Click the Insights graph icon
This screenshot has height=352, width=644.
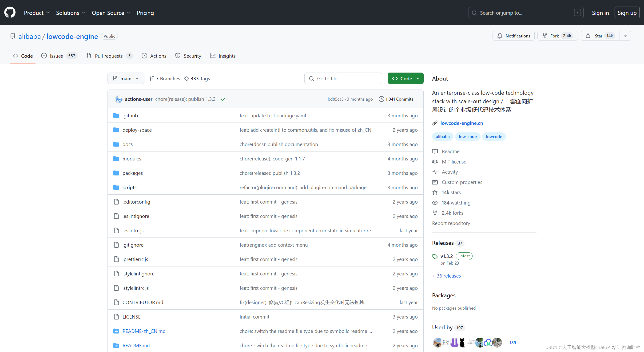tap(213, 56)
